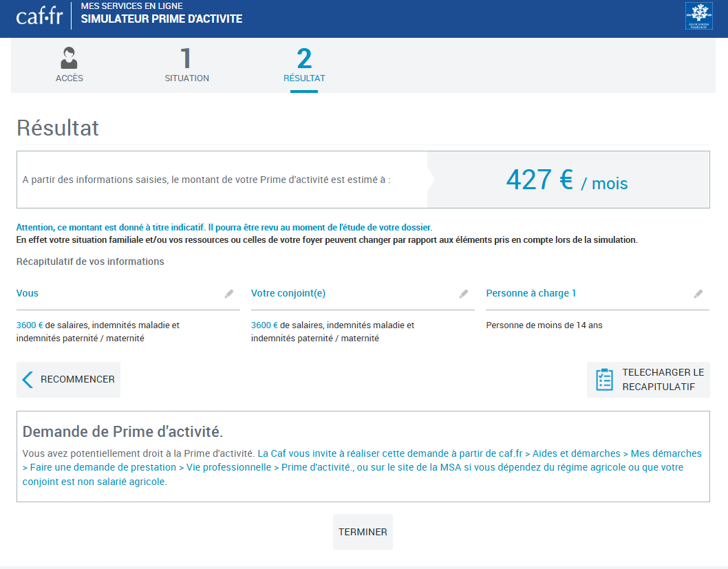
Task: Click the Recommencer button
Action: (x=68, y=380)
